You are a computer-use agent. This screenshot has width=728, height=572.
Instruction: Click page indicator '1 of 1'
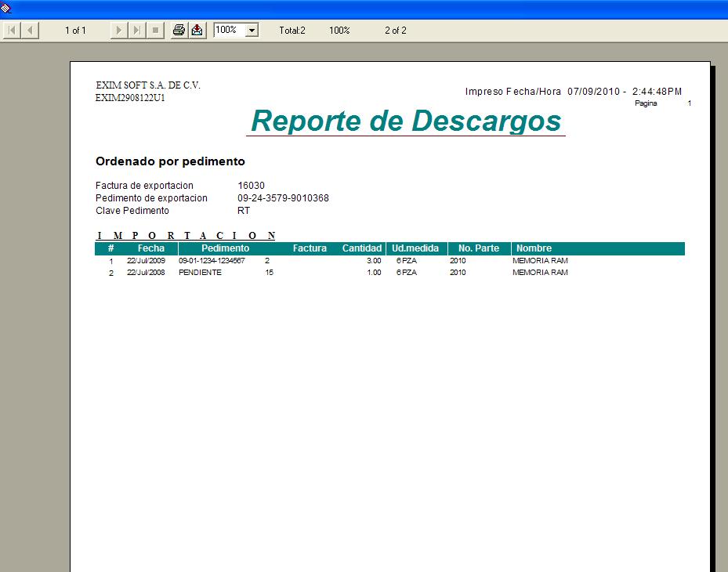pos(75,31)
